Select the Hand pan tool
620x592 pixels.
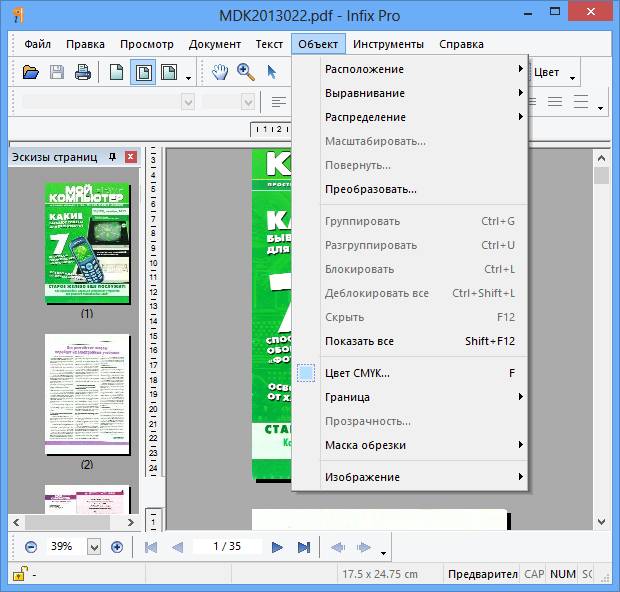(x=221, y=72)
